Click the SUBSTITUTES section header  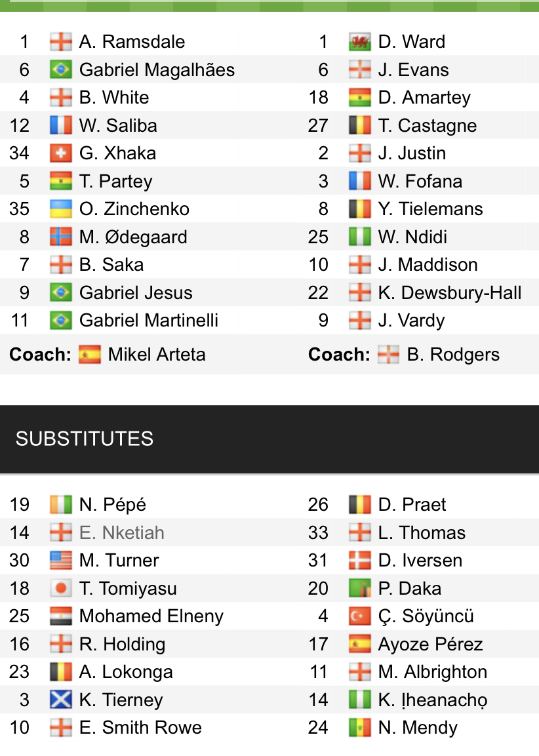85,439
